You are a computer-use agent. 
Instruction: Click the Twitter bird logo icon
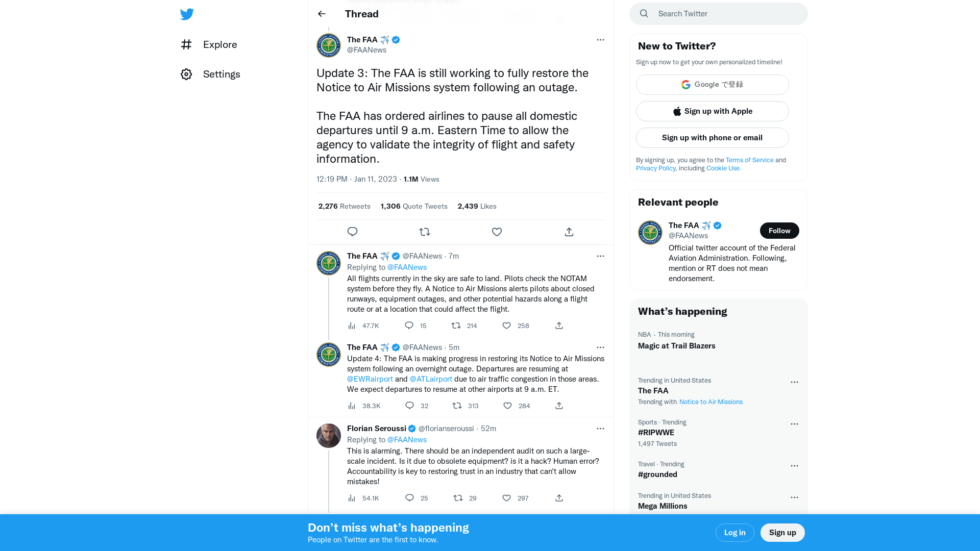(186, 13)
